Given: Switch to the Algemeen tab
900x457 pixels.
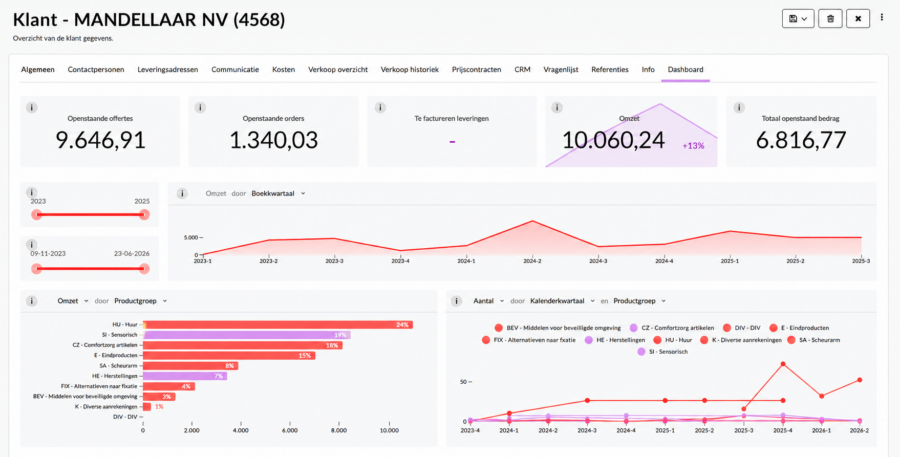Looking at the screenshot, I should (x=38, y=69).
